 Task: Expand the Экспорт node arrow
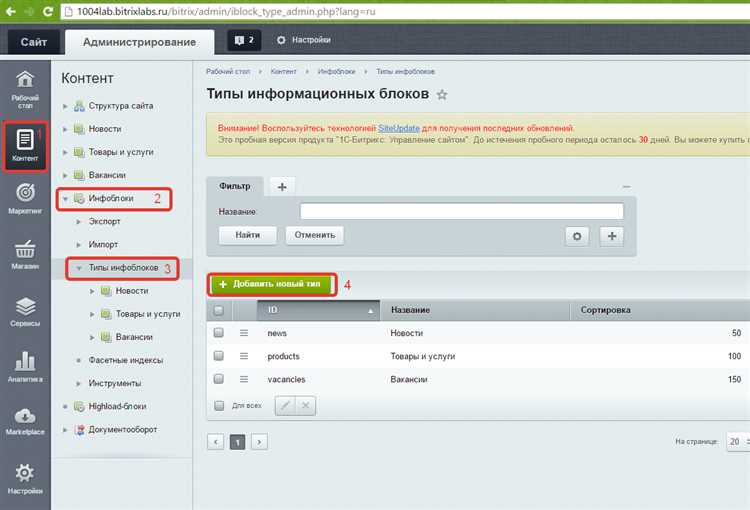(79, 222)
